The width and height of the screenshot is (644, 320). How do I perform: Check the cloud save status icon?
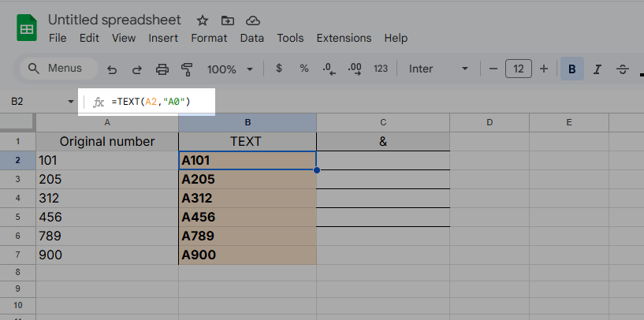tap(252, 20)
